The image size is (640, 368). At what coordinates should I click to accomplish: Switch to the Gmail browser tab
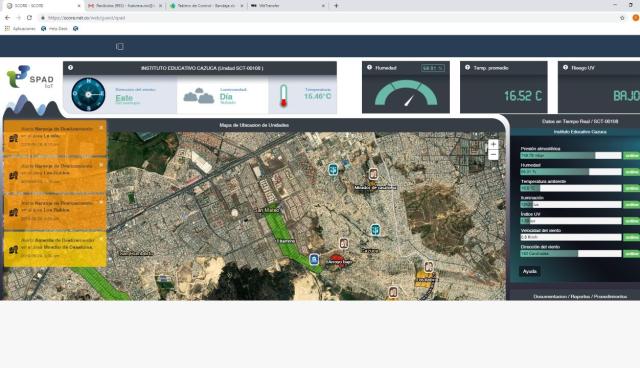coord(124,6)
